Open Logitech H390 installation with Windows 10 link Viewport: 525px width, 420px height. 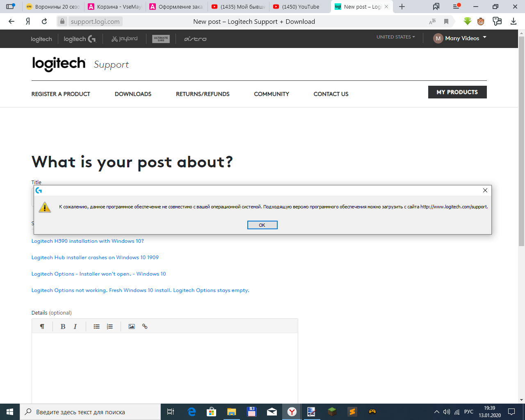click(88, 241)
